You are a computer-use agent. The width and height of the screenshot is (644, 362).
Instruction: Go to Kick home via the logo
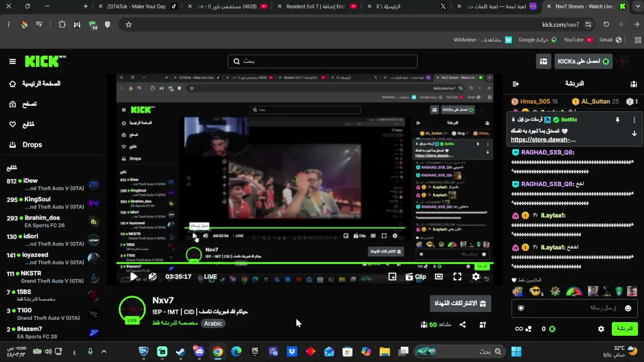tap(45, 61)
